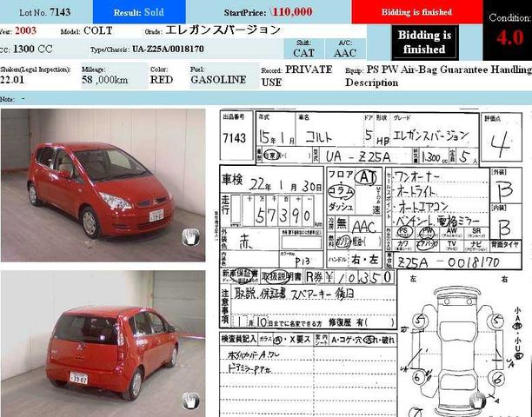Click the Color RED field

coord(161,79)
